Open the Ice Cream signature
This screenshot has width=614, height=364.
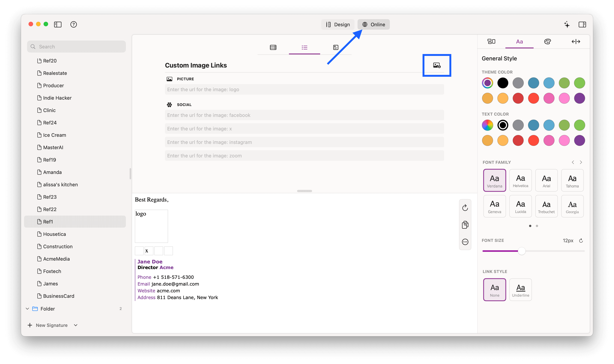click(x=75, y=135)
